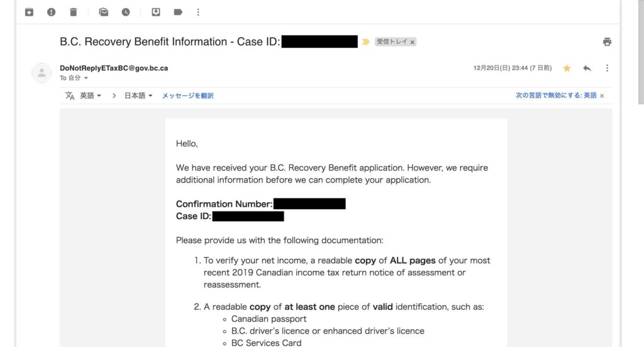Report this email as spam
The height and width of the screenshot is (347, 644).
click(52, 12)
